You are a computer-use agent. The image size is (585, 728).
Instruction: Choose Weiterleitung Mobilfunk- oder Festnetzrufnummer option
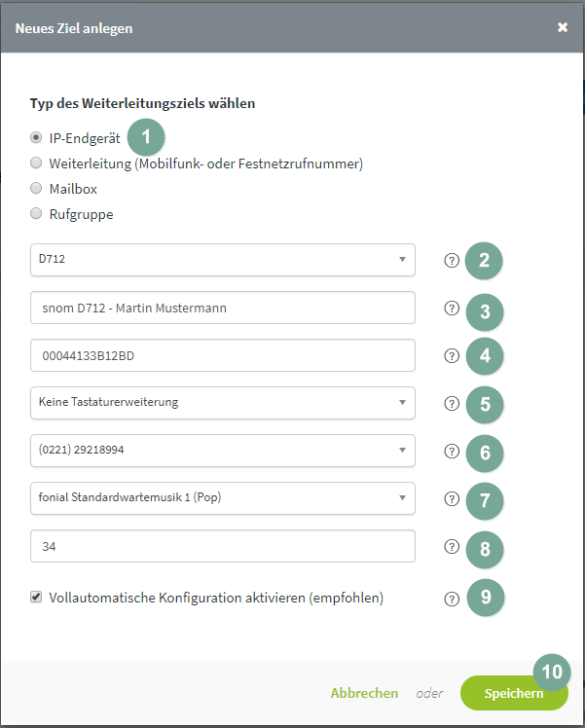coord(36,163)
